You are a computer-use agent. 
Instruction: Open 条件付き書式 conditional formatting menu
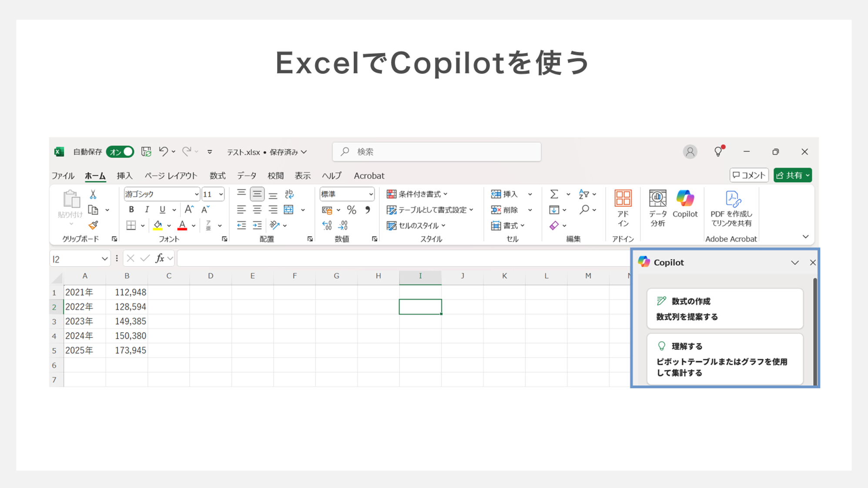417,194
